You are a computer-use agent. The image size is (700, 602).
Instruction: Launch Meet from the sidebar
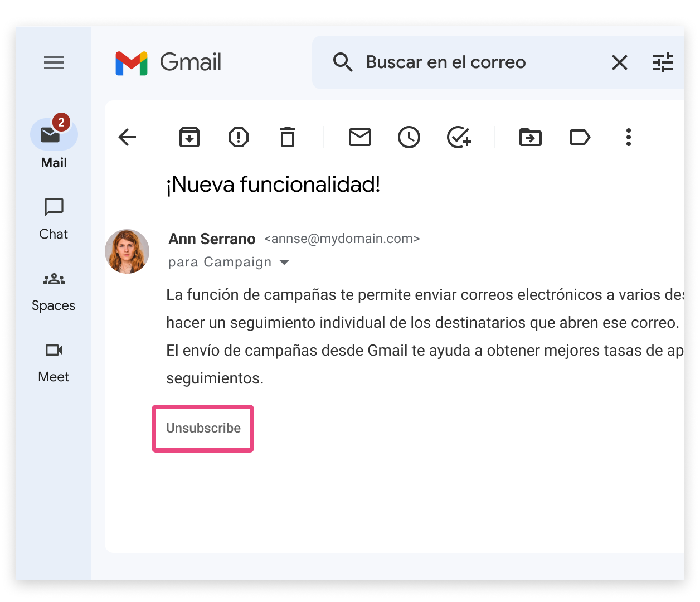pyautogui.click(x=53, y=360)
